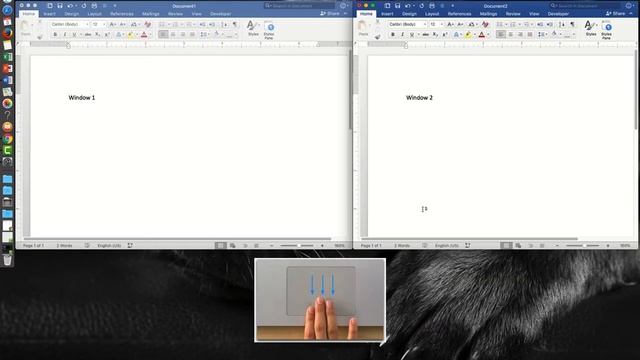This screenshot has width=640, height=360.
Task: Open the Insert tab in Document1
Action: point(49,14)
